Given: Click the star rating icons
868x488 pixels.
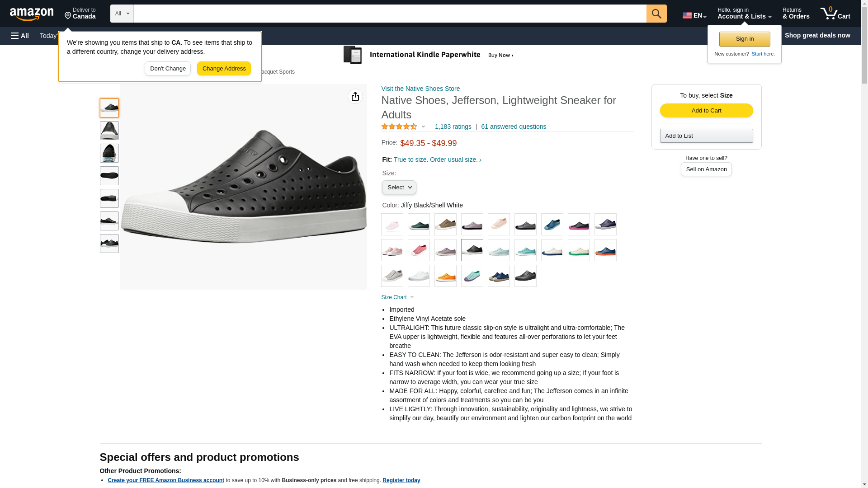Looking at the screenshot, I should 399,127.
